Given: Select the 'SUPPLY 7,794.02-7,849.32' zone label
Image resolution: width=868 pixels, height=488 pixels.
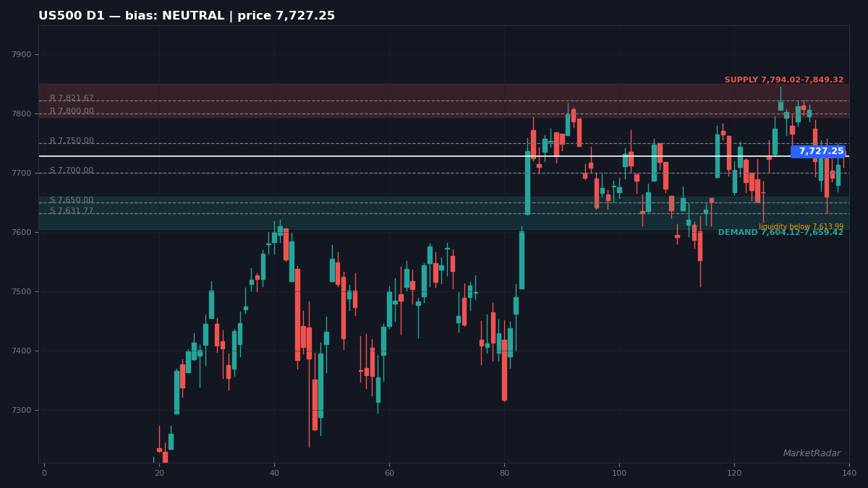Looking at the screenshot, I should pos(784,80).
